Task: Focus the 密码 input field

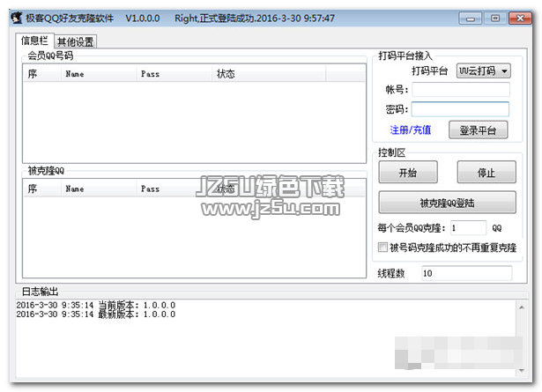Action: click(460, 109)
